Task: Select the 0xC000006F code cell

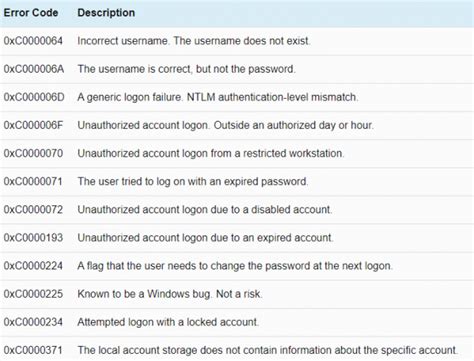Action: (x=33, y=125)
